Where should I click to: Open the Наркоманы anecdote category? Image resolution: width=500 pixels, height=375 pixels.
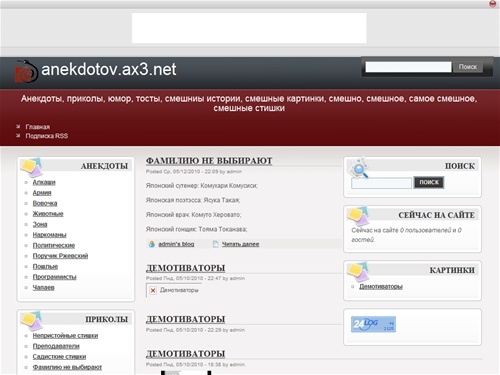pyautogui.click(x=49, y=235)
